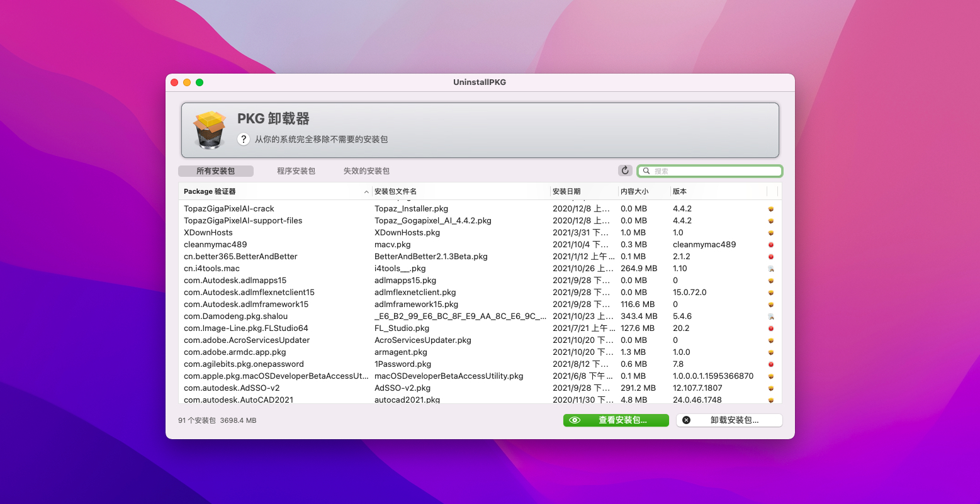Click file name adlmframework15.pkg

pyautogui.click(x=416, y=305)
